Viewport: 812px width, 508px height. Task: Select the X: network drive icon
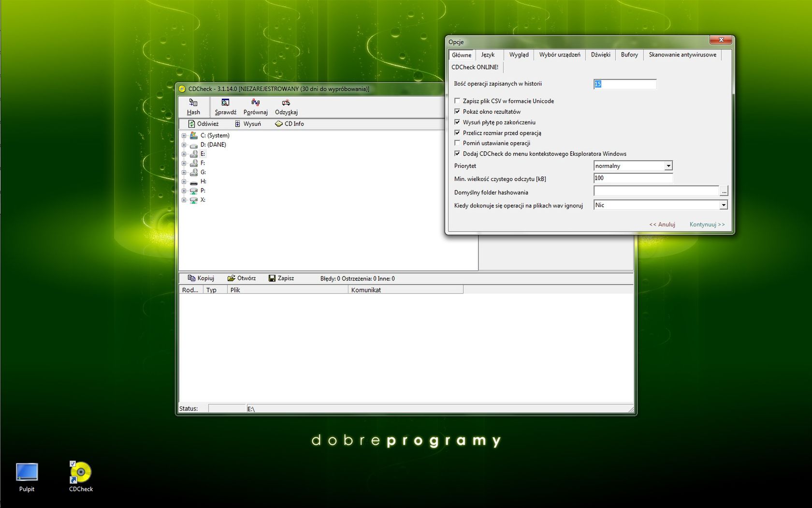[194, 200]
